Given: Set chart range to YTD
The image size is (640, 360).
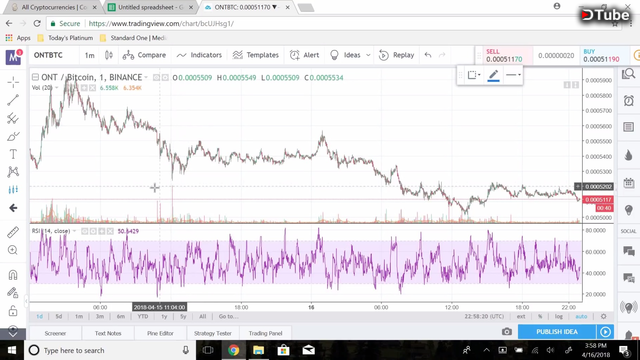Looking at the screenshot, I should (x=142, y=316).
